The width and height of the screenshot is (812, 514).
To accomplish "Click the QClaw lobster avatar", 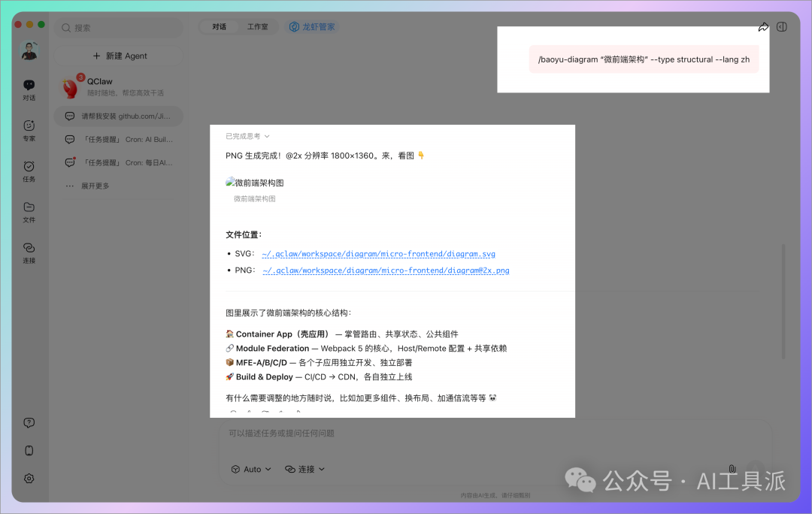I will click(x=71, y=87).
